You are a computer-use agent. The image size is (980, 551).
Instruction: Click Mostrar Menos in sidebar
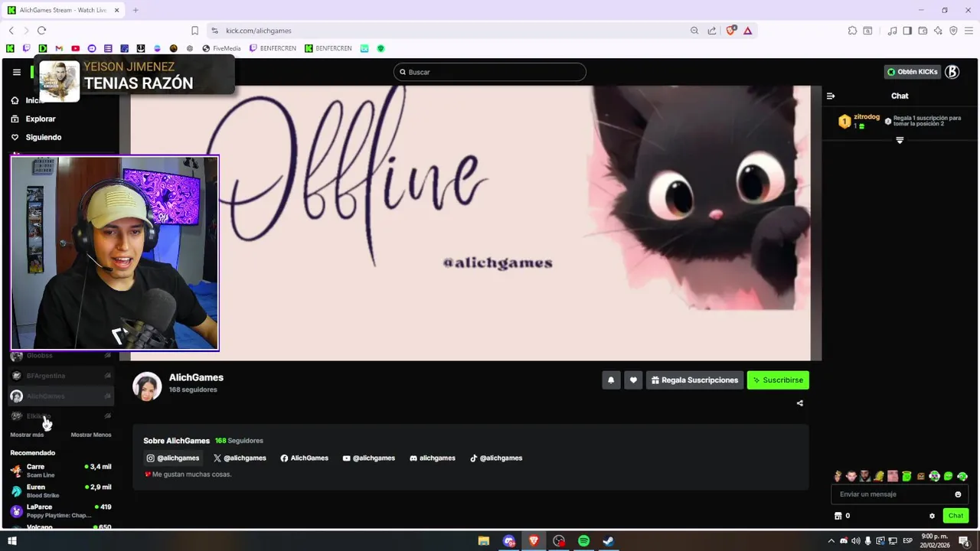(91, 435)
